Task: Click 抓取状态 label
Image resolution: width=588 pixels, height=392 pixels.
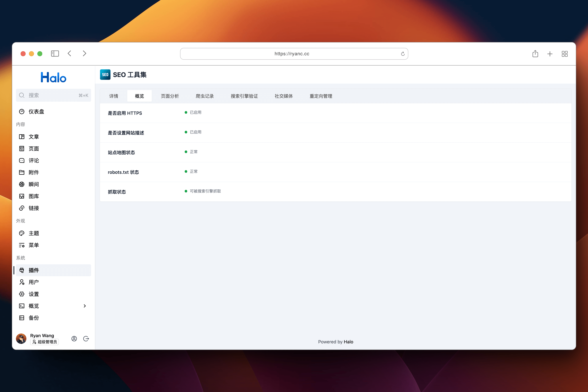Action: tap(117, 192)
